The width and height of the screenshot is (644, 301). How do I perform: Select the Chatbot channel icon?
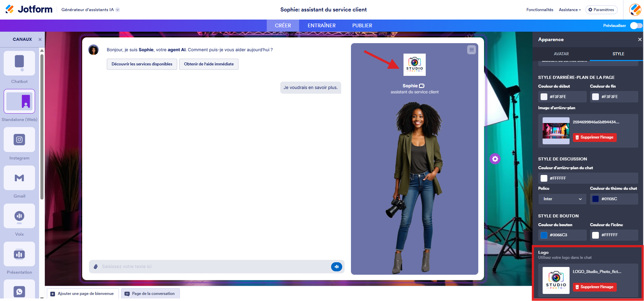click(19, 63)
